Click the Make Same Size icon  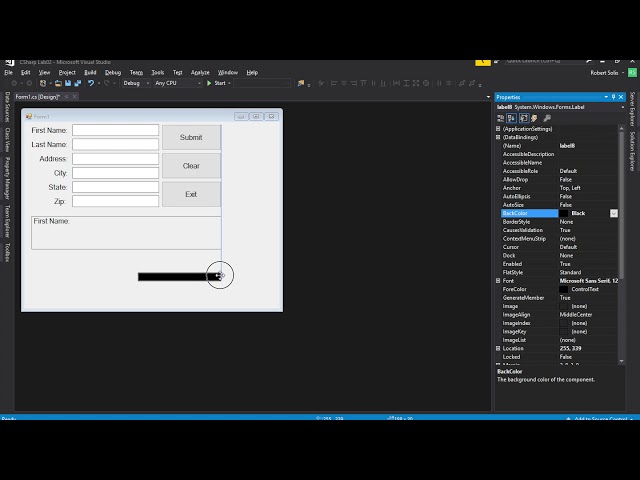click(416, 83)
